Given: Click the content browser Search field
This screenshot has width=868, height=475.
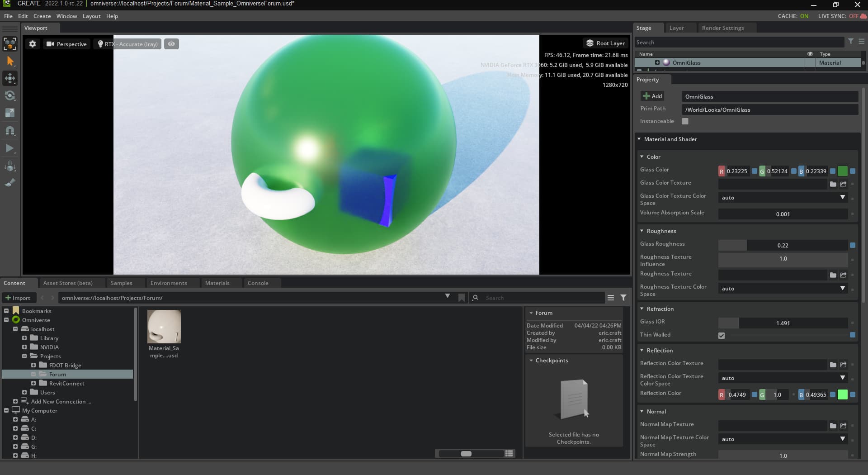Looking at the screenshot, I should pos(542,298).
